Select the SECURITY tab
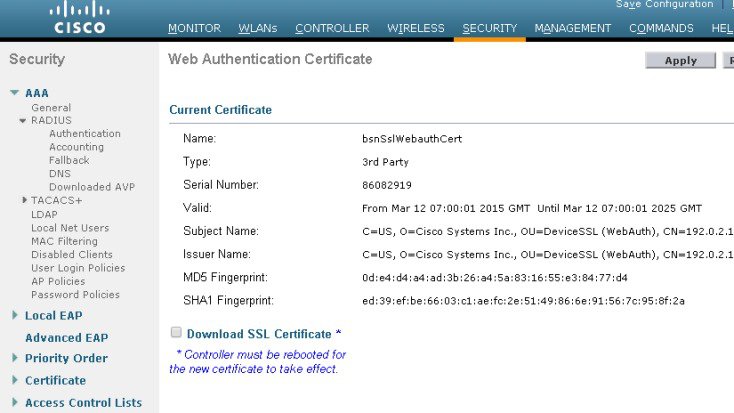The image size is (734, 413). pos(490,28)
